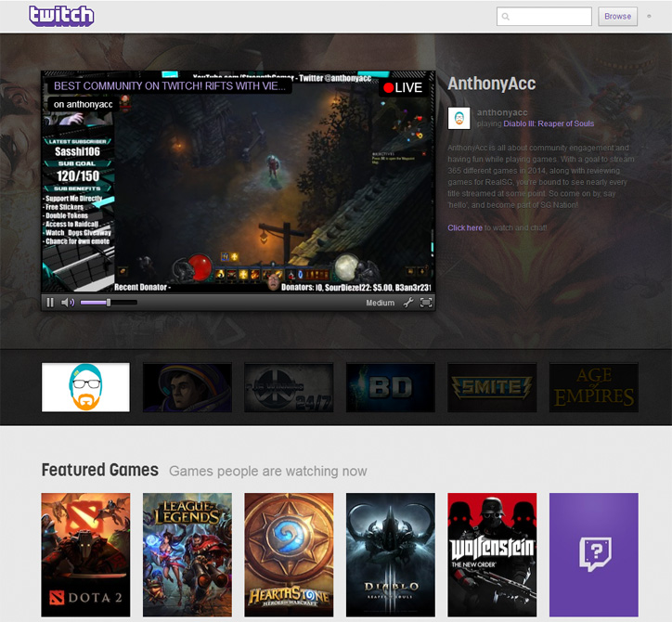Select the Age of Empires carousel thumbnail
Screen dimensions: 672x622
[x=594, y=387]
